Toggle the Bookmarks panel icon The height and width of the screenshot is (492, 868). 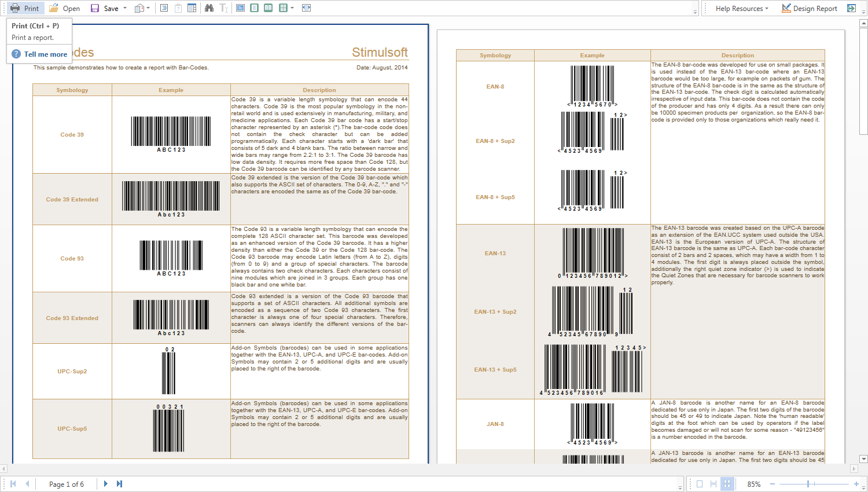(164, 8)
